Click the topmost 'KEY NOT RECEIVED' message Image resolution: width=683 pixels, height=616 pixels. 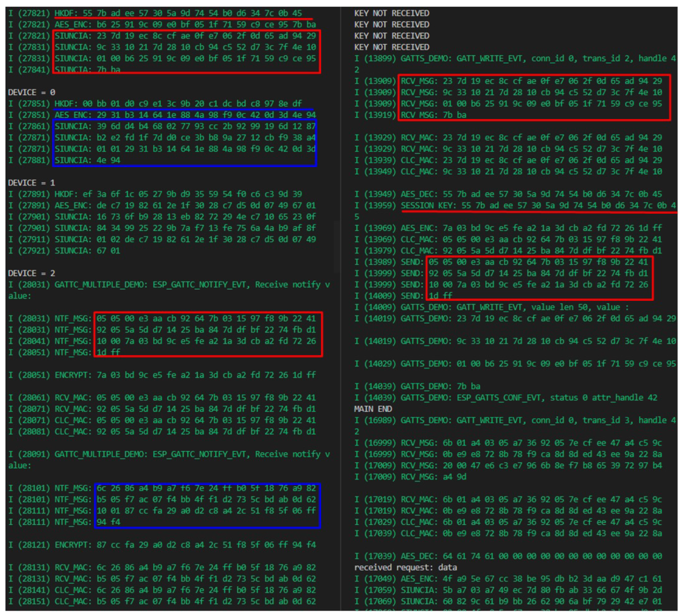[392, 13]
